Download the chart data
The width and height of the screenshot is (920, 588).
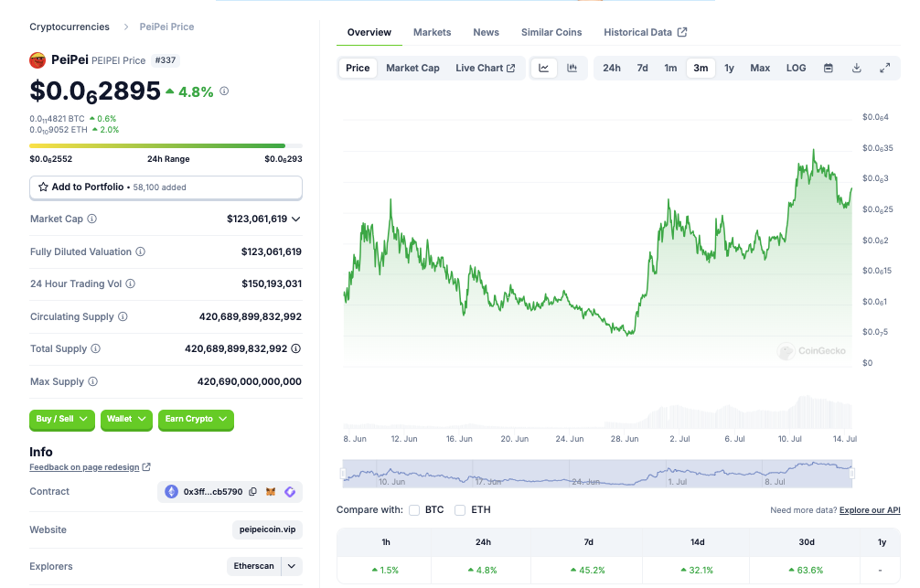857,68
